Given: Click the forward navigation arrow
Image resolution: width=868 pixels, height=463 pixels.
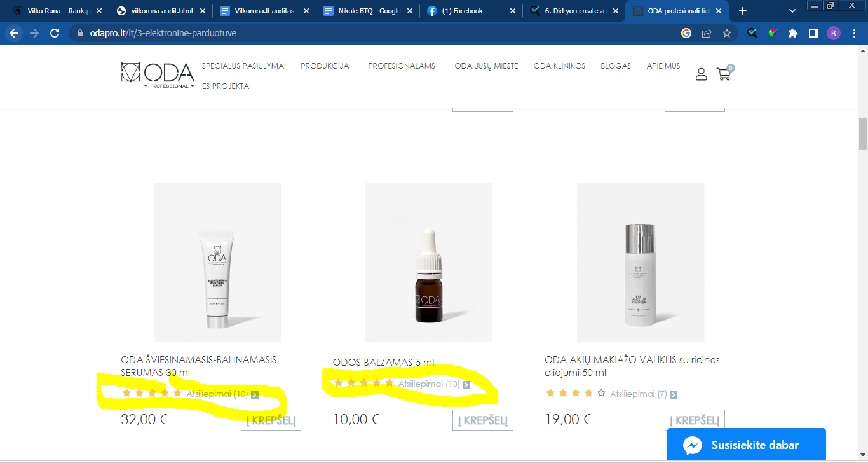Looking at the screenshot, I should (34, 33).
